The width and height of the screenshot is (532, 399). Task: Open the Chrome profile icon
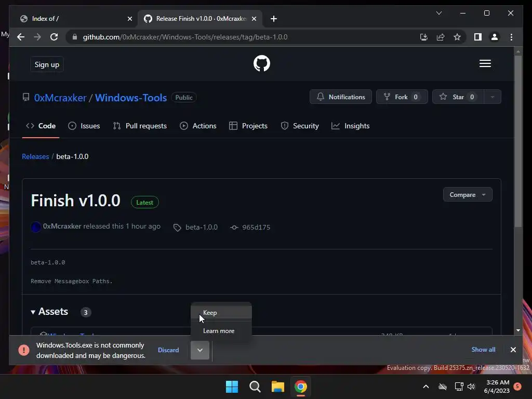[x=495, y=37]
